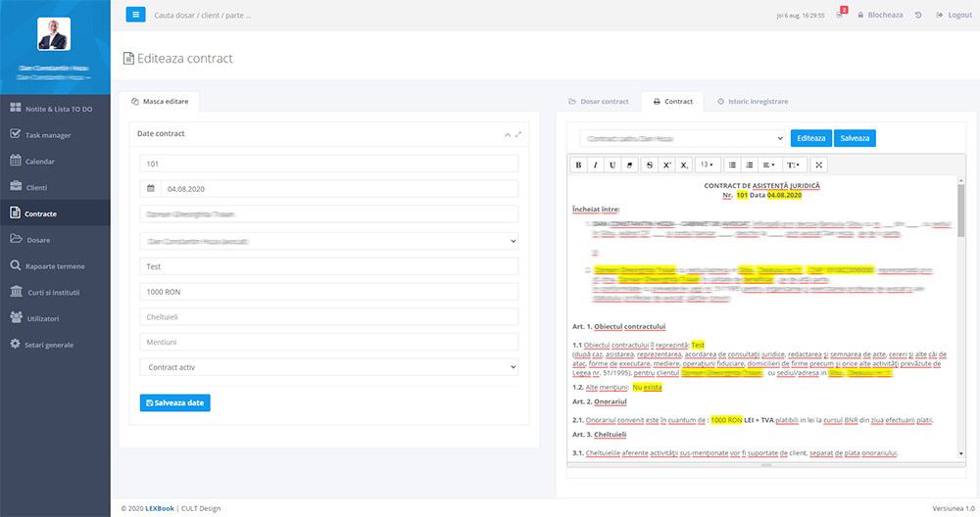
Task: Toggle subscript formatting
Action: [x=684, y=164]
